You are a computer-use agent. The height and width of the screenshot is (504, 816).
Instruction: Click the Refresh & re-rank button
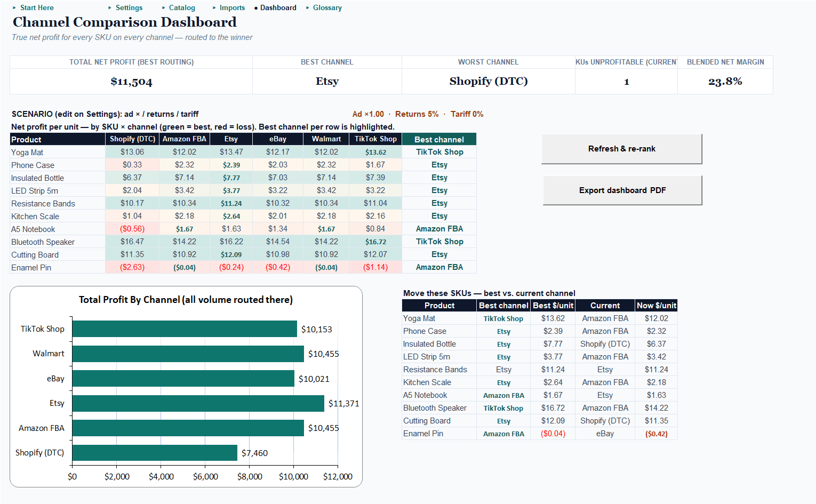tap(622, 149)
